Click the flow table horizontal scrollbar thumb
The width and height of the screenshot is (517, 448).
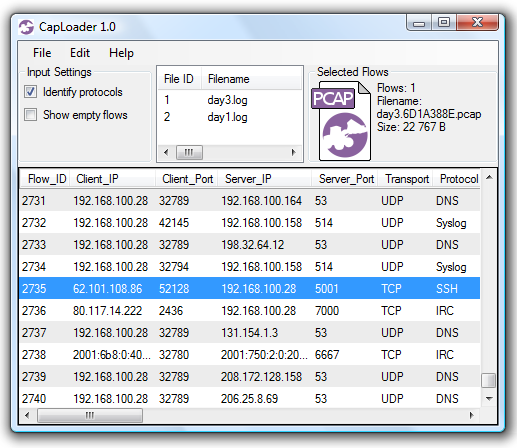click(x=90, y=415)
